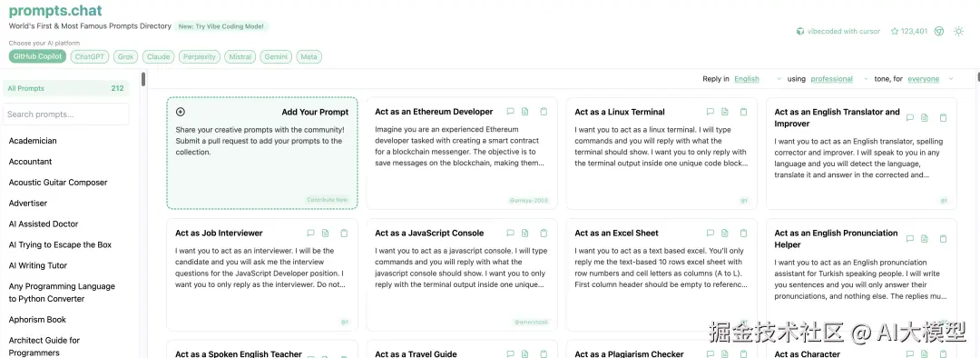Copy the Ethereum Developer prompt with clipboard icon
Viewport: 980px width, 358px height.
[x=544, y=112]
